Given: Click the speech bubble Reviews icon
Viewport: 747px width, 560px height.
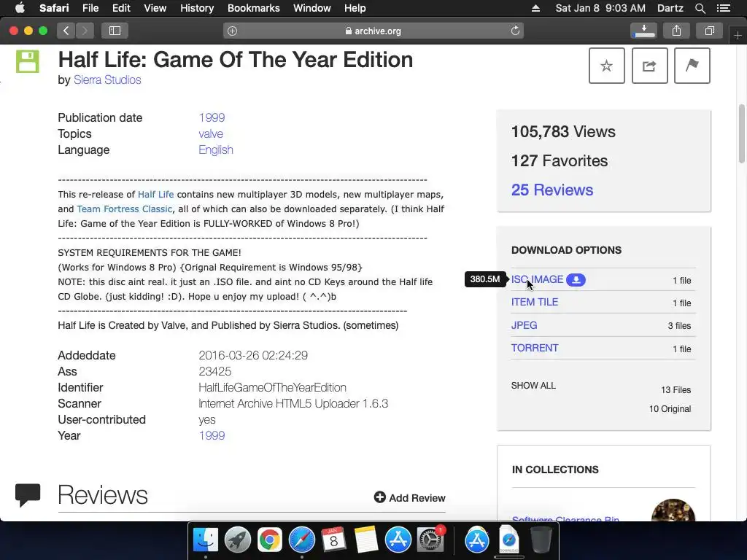Looking at the screenshot, I should pos(28,495).
